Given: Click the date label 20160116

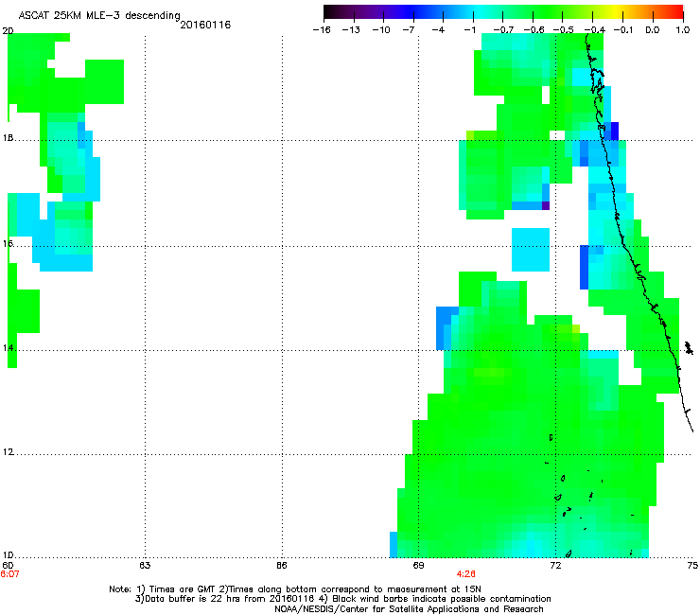Looking at the screenshot, I should (x=205, y=25).
